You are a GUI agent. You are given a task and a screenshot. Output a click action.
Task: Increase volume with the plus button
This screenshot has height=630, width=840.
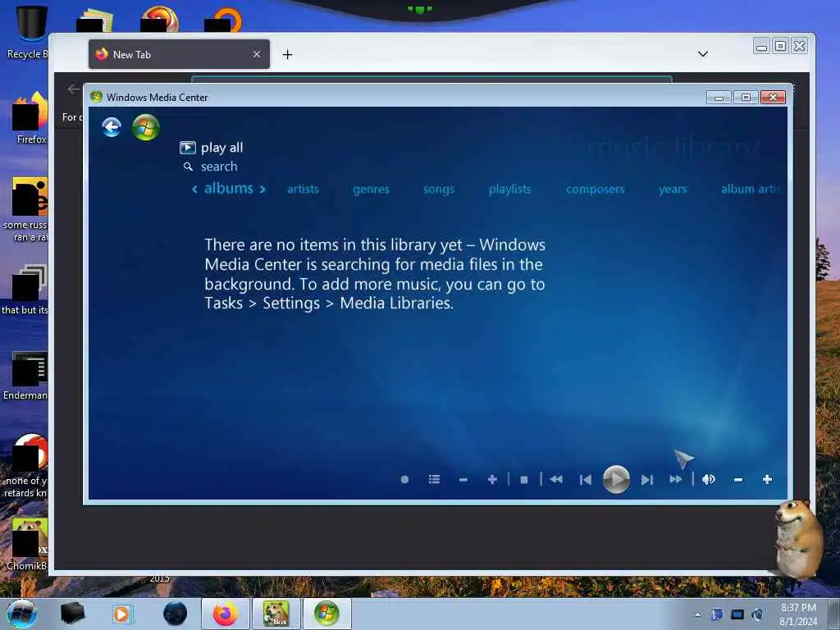coord(767,479)
